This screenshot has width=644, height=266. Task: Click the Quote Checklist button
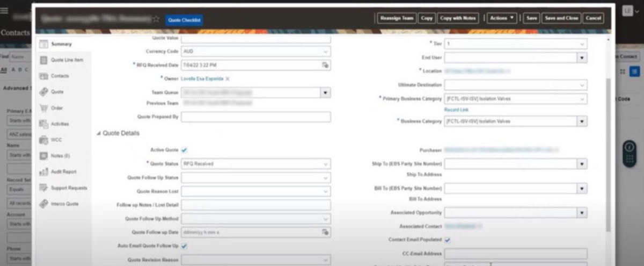[184, 19]
